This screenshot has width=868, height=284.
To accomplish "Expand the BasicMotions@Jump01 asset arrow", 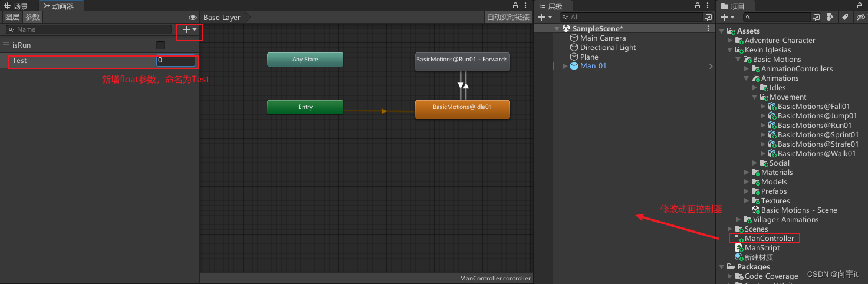I will [x=764, y=115].
